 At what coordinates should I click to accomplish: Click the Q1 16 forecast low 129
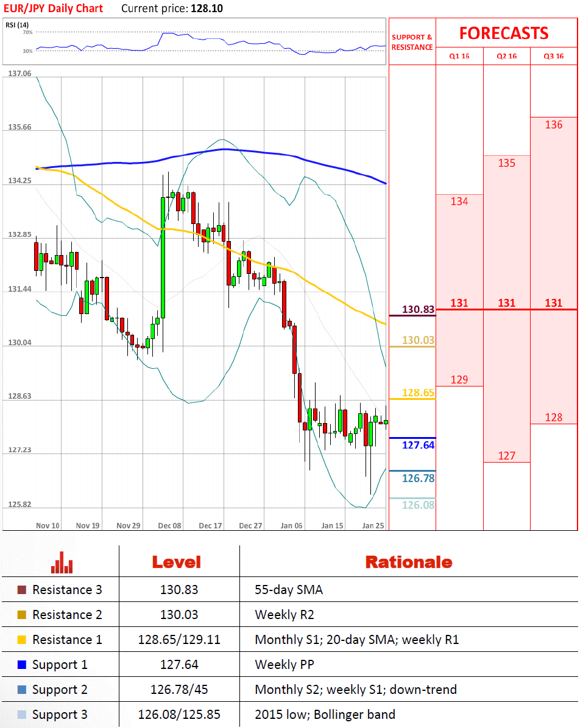[x=459, y=380]
